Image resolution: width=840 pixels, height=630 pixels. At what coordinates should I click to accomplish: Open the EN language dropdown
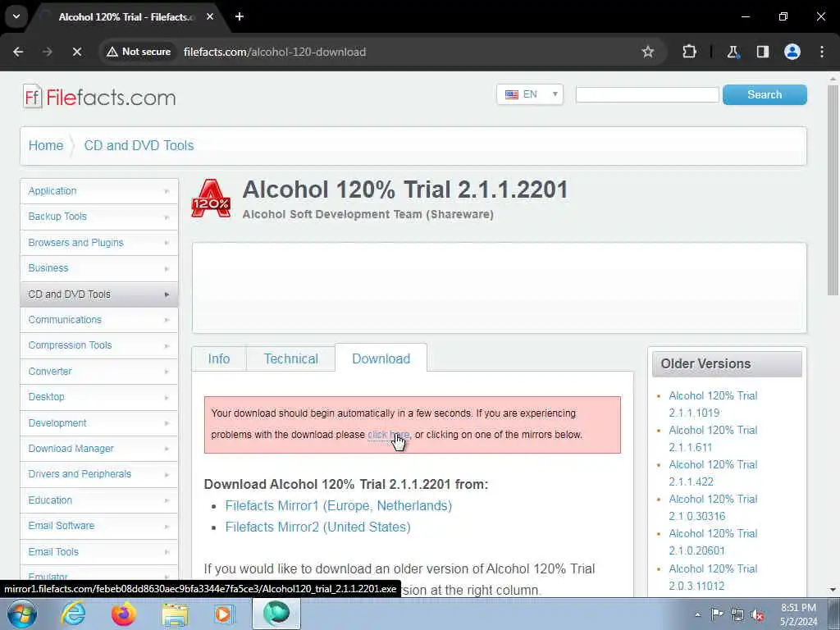click(x=529, y=94)
